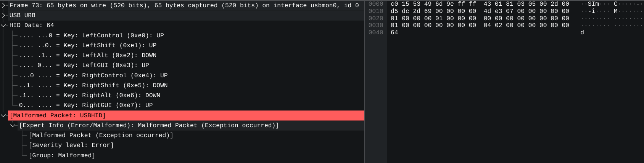Select Malformed Packet (Exception occurred) child row
This screenshot has height=163, width=644.
click(101, 135)
